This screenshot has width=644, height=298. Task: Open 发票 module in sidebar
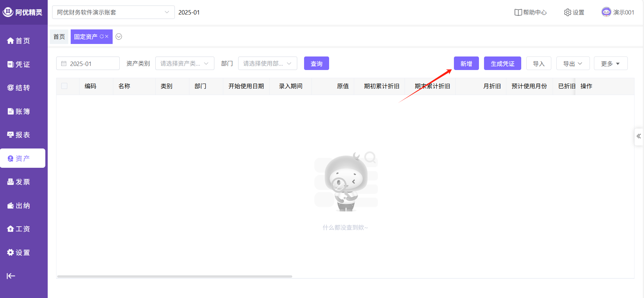[x=19, y=182]
